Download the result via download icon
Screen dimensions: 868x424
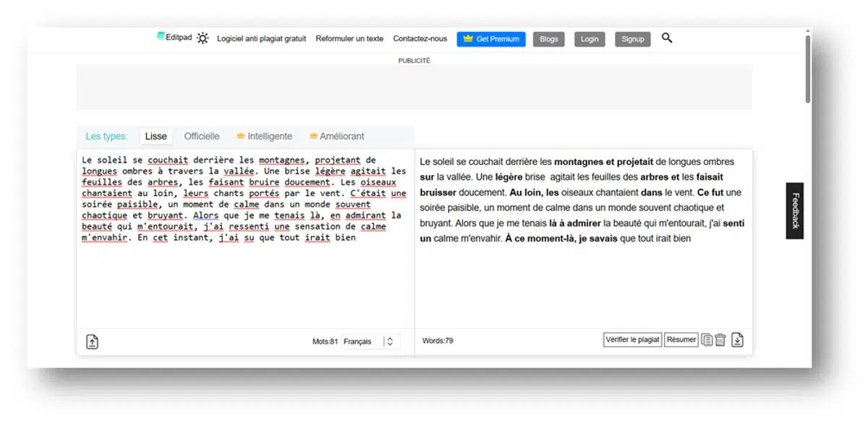tap(739, 339)
